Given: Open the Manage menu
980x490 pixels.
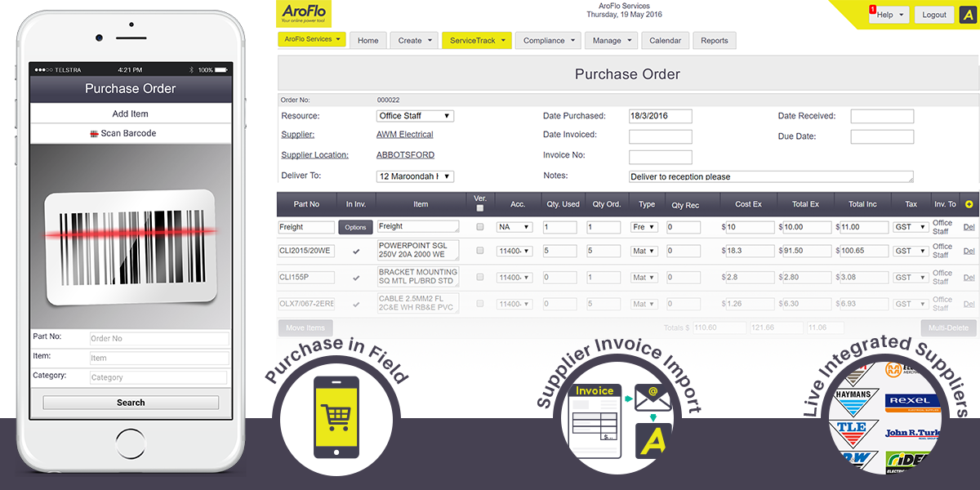Looking at the screenshot, I should [612, 40].
